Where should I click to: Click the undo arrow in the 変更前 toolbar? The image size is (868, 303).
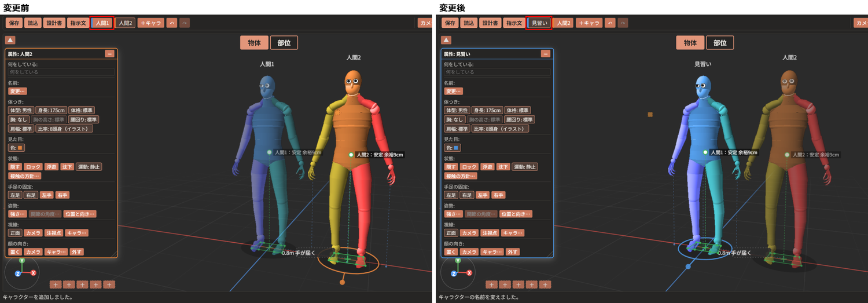172,23
